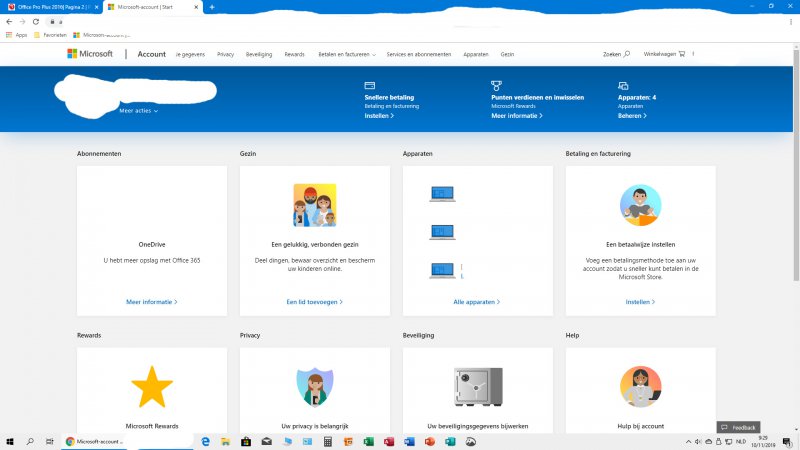Click Alle apparaten link
Image resolution: width=800 pixels, height=450 pixels.
point(477,302)
